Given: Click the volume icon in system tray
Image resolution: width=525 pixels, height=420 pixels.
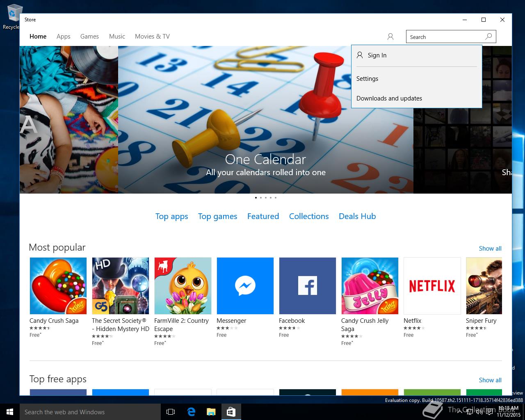Looking at the screenshot, I should tap(479, 412).
